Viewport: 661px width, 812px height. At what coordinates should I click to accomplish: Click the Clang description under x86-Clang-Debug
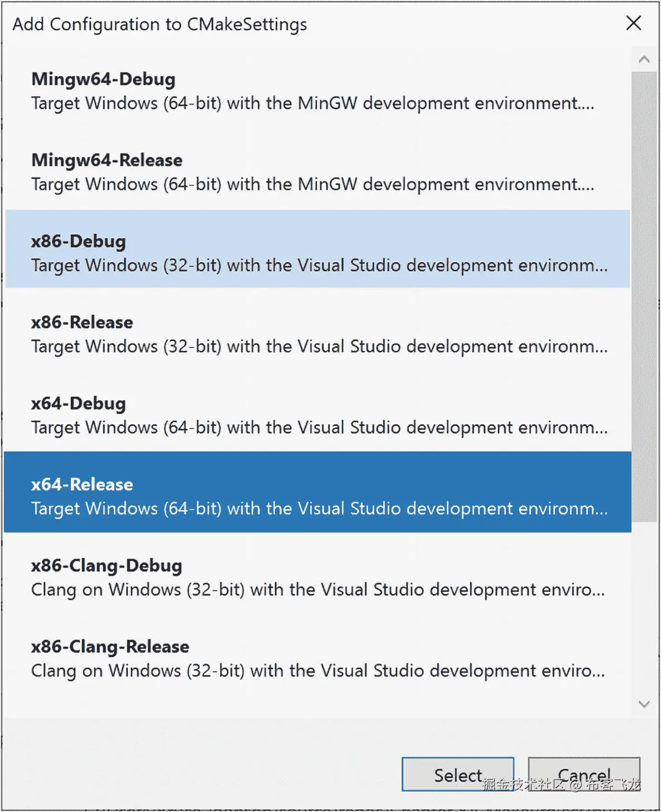tap(318, 590)
